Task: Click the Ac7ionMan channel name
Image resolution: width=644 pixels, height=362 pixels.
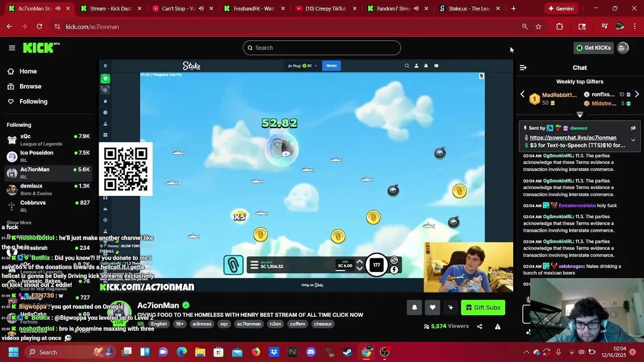Action: [x=158, y=306]
